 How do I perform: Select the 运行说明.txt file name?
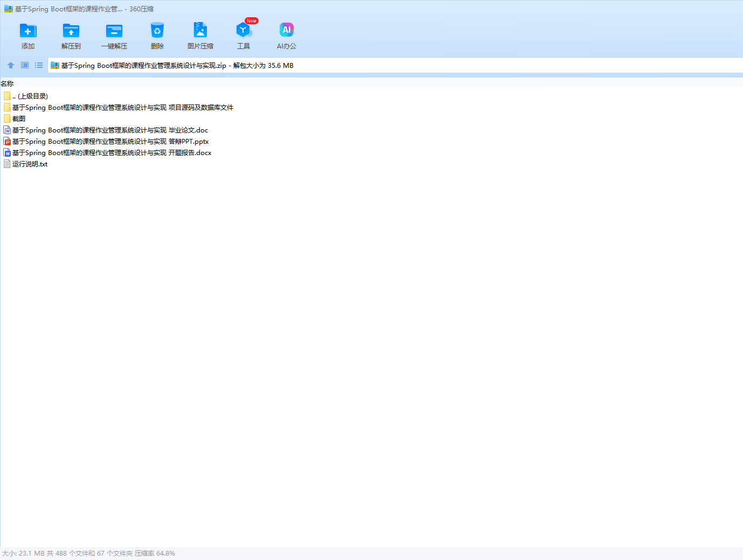(30, 164)
